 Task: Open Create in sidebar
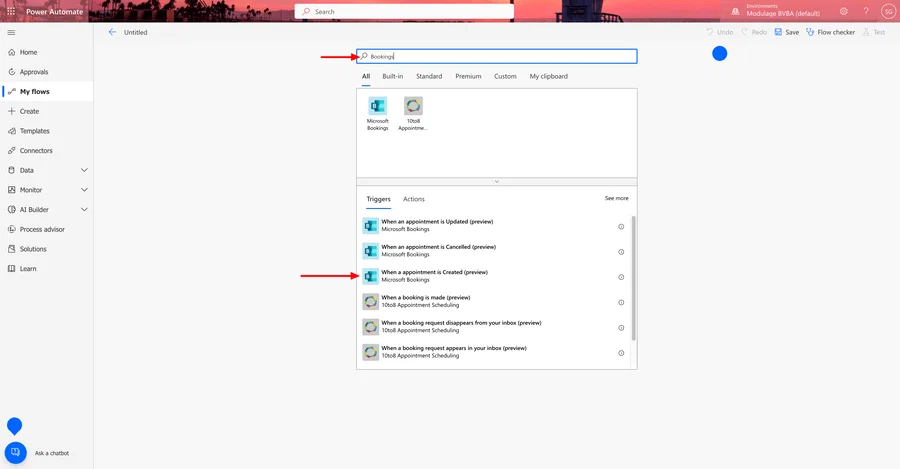click(x=46, y=111)
